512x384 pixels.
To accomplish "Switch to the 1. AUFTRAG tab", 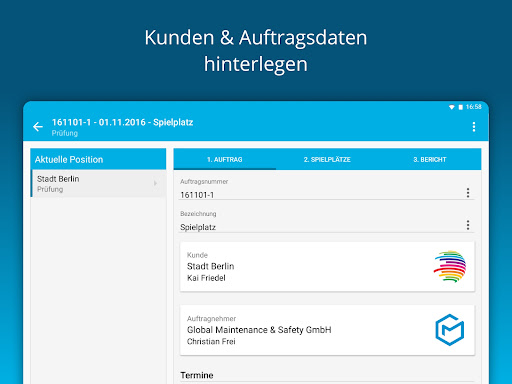I will [x=225, y=159].
